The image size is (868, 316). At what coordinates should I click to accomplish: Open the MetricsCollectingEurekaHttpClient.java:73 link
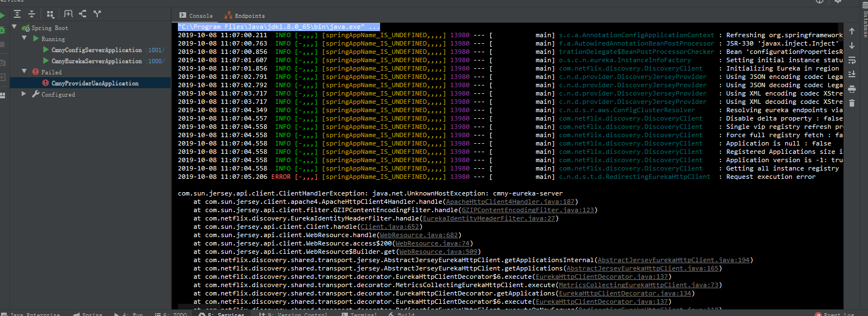[638, 285]
